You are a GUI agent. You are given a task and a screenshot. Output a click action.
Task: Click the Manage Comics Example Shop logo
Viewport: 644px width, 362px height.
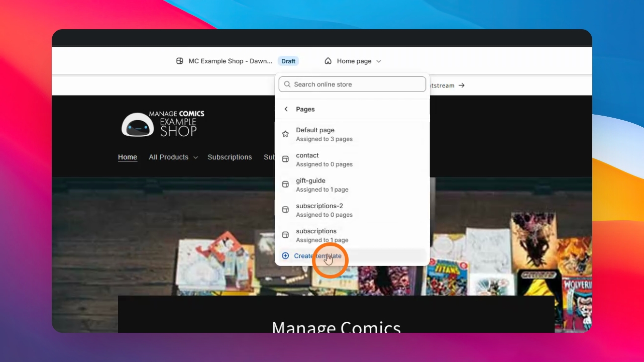[163, 124]
